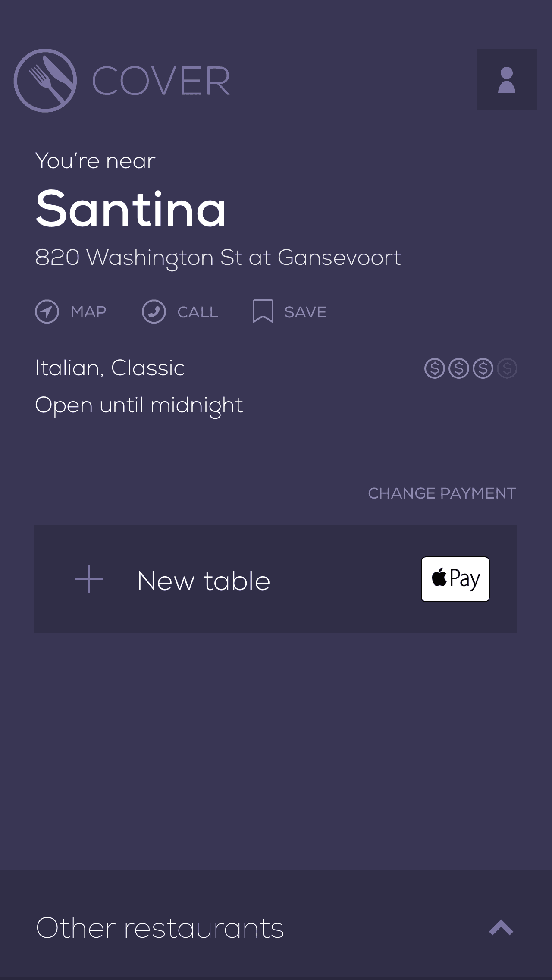
Task: Open the user profile icon
Action: click(x=507, y=79)
